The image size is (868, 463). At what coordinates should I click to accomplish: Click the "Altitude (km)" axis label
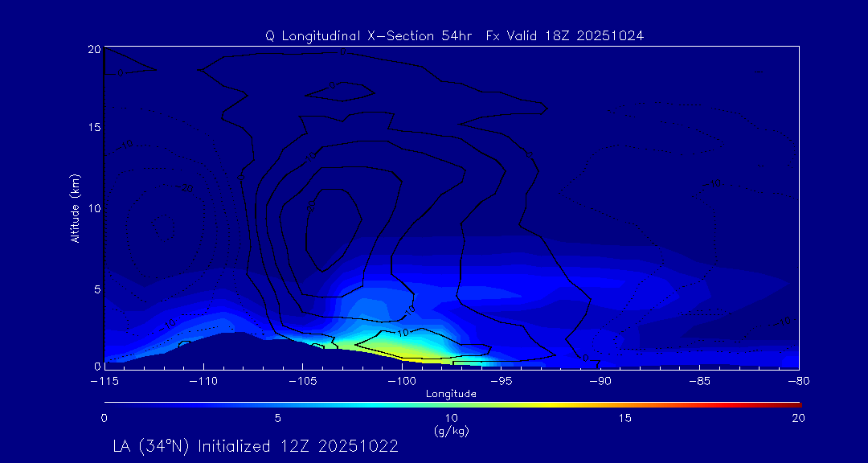[x=76, y=207]
